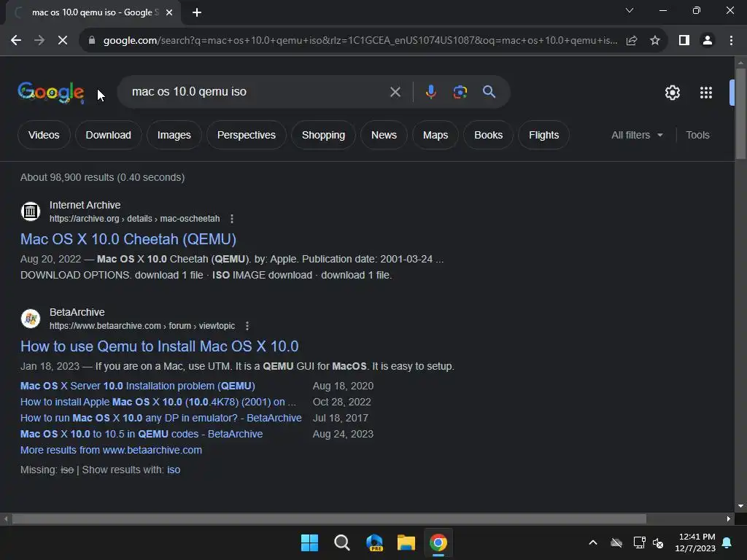This screenshot has width=747, height=560.
Task: Submit search with magnifier icon
Action: tap(489, 92)
